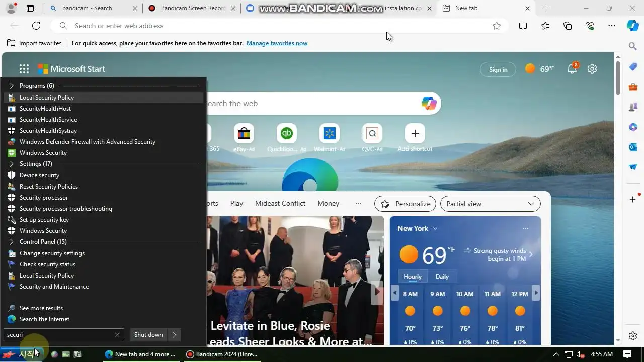Open Shut down options arrow
This screenshot has height=362, width=644.
174,335
